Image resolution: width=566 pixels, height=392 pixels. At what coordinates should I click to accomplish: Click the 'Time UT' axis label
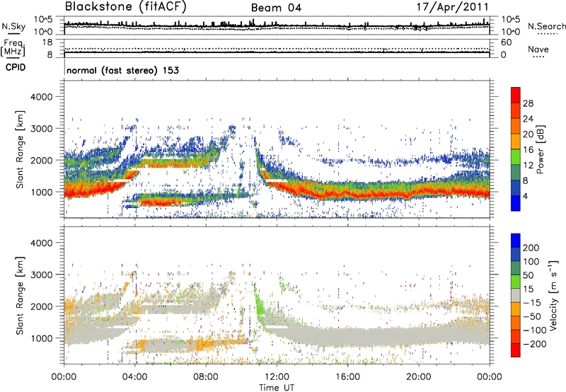pos(277,388)
